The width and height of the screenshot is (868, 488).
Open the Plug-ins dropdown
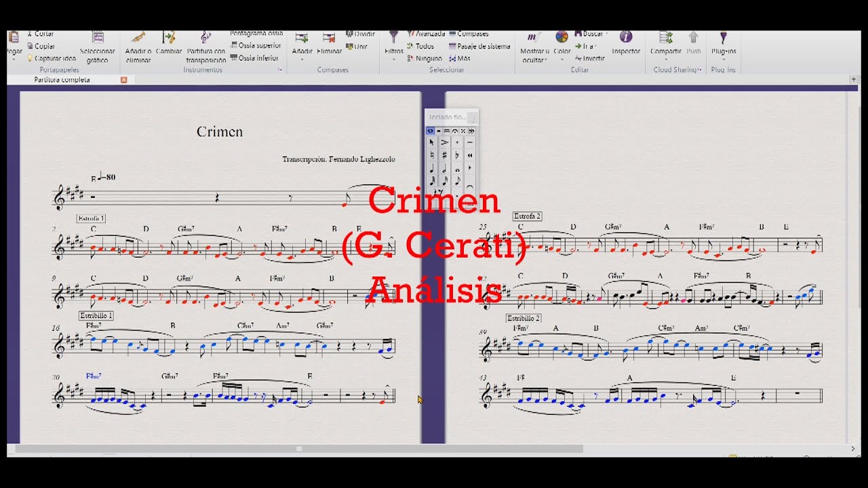coord(724,60)
